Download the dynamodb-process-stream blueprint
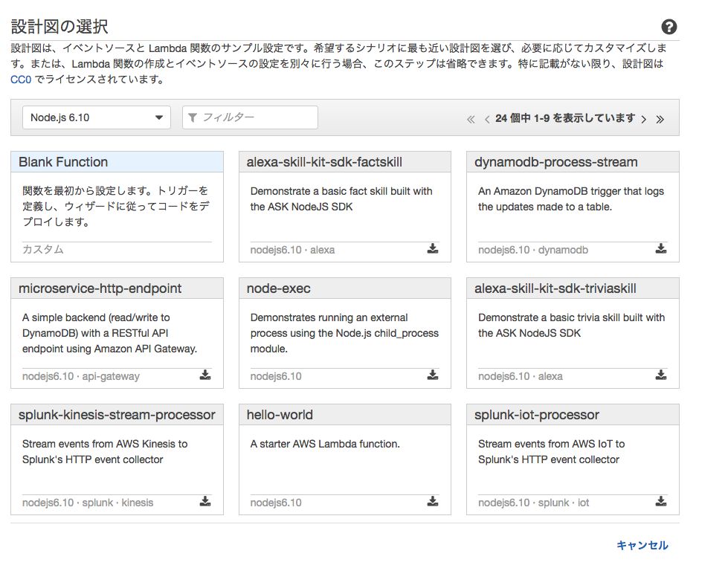Viewport: 728px width, 565px height. pos(661,249)
